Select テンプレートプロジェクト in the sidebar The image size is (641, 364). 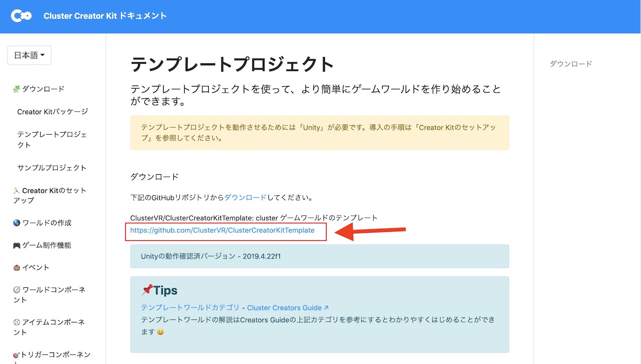(51, 135)
